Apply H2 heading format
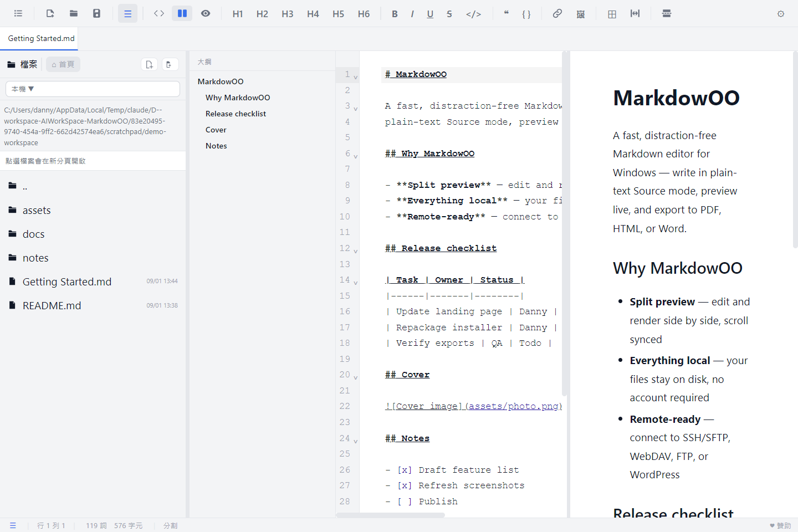Screen dimensions: 798x532 tap(262, 14)
